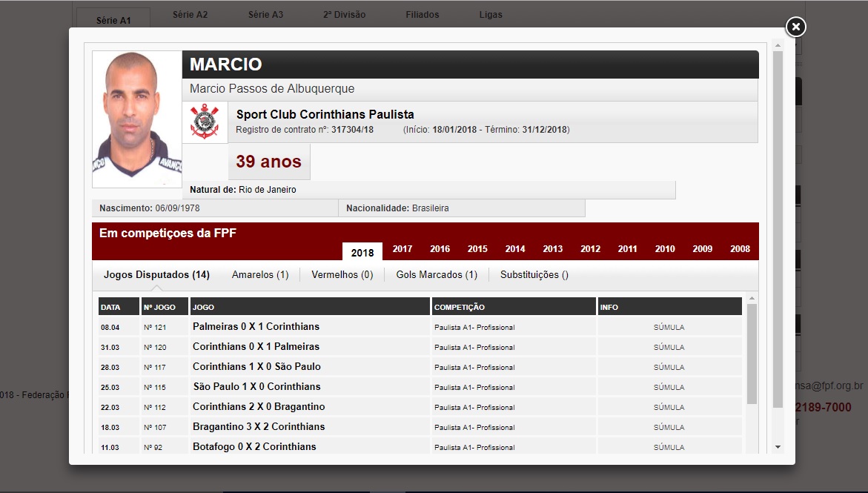Open Série A3 tab in background page
Viewport: 868px width, 493px height.
coord(265,14)
